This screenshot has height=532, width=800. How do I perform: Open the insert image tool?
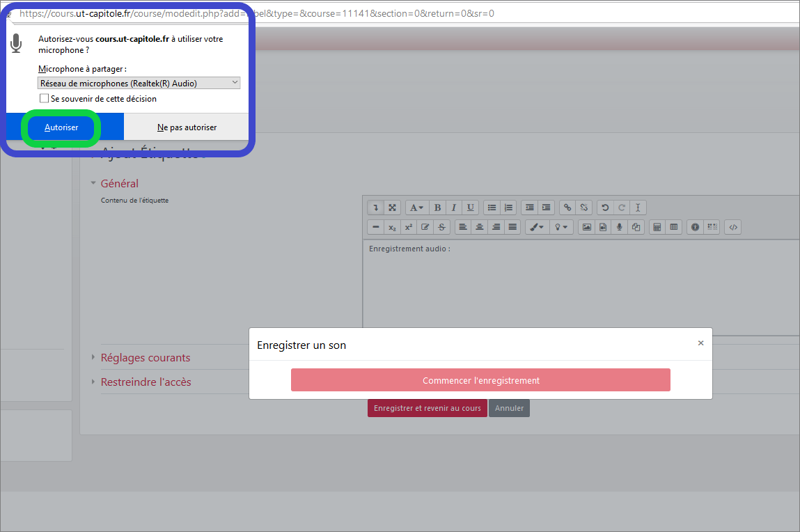pyautogui.click(x=586, y=227)
